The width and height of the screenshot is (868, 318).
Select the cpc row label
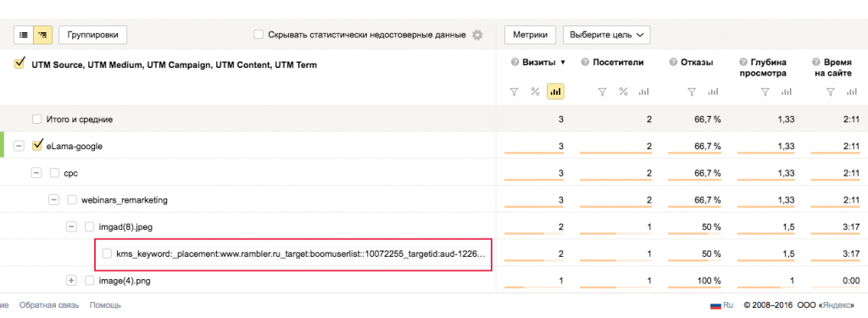[71, 173]
